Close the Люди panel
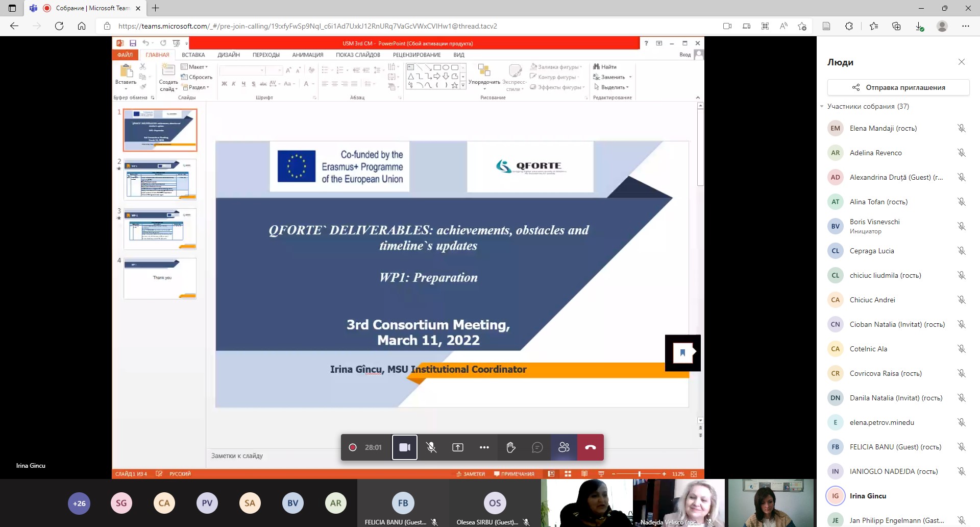 [x=962, y=62]
